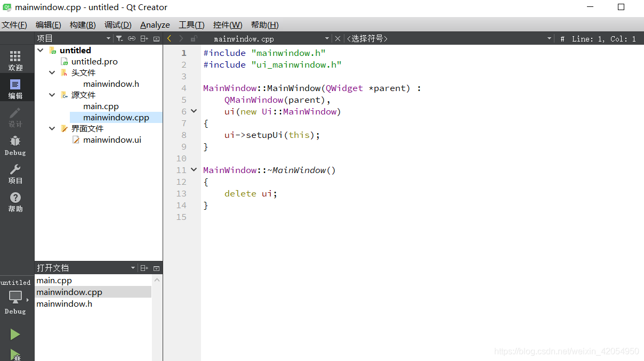Open the 工具(T) menu
Image resolution: width=644 pixels, height=361 pixels.
[x=191, y=25]
